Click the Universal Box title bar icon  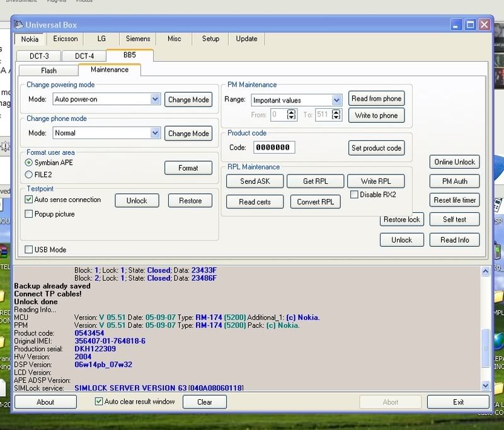click(x=19, y=25)
